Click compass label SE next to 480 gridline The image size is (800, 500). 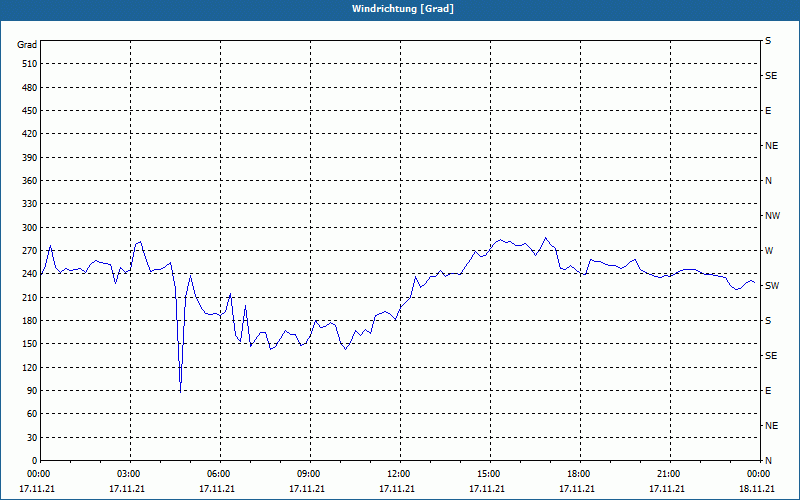pos(771,76)
